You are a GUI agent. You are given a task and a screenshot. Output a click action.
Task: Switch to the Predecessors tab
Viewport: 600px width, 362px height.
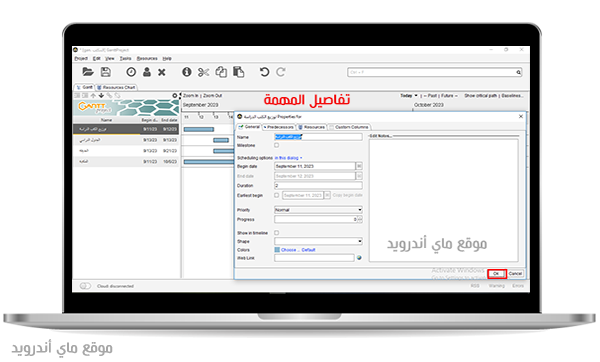278,127
